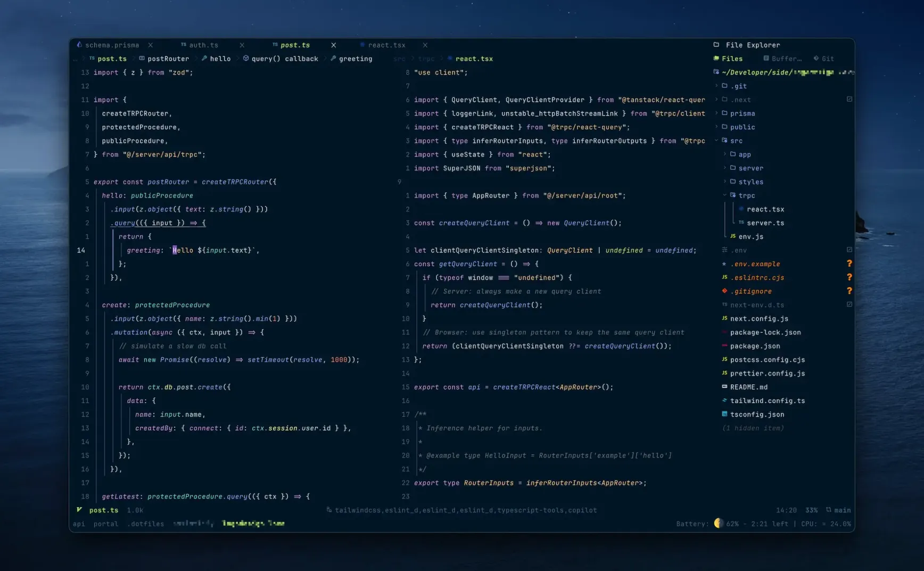924x571 pixels.
Task: Collapse the trpc folder
Action: (x=724, y=195)
